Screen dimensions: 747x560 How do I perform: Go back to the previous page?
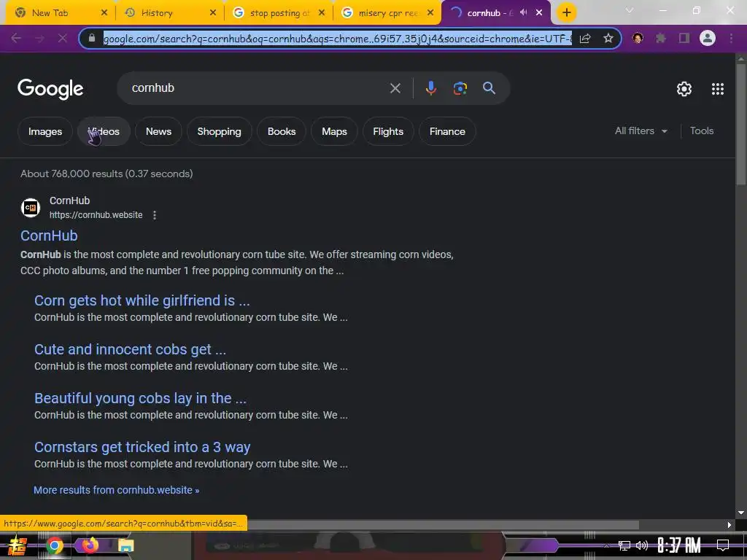[x=16, y=38]
